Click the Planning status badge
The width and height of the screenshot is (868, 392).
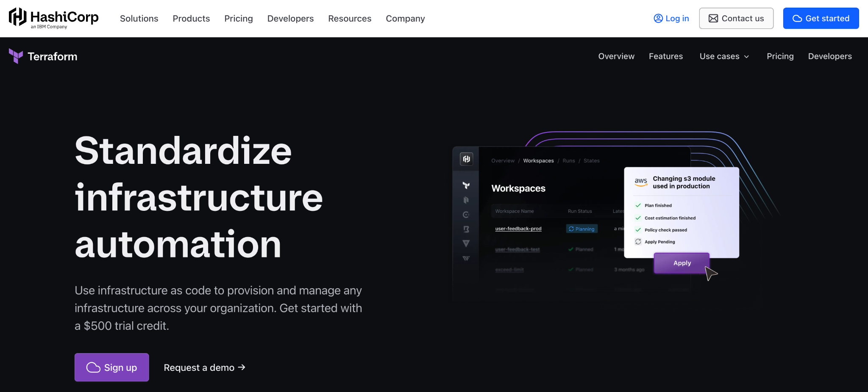(582, 229)
